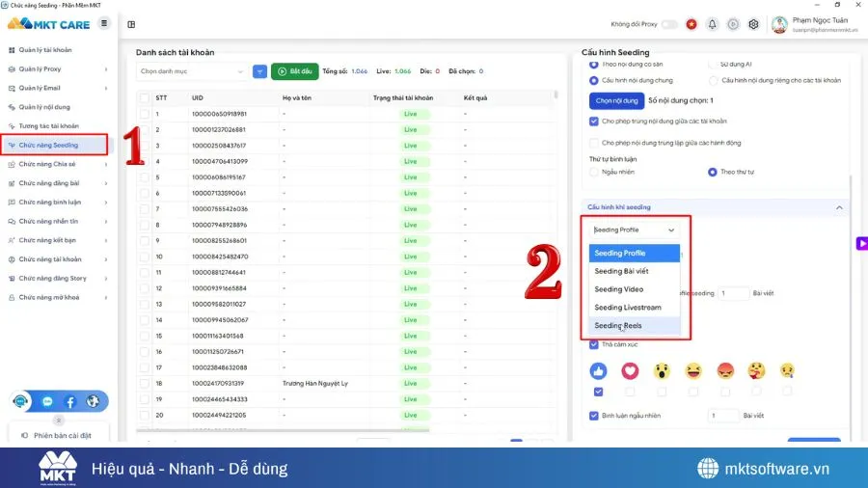Toggle the Không đổi Proxy switch
868x488 pixels.
tap(669, 24)
